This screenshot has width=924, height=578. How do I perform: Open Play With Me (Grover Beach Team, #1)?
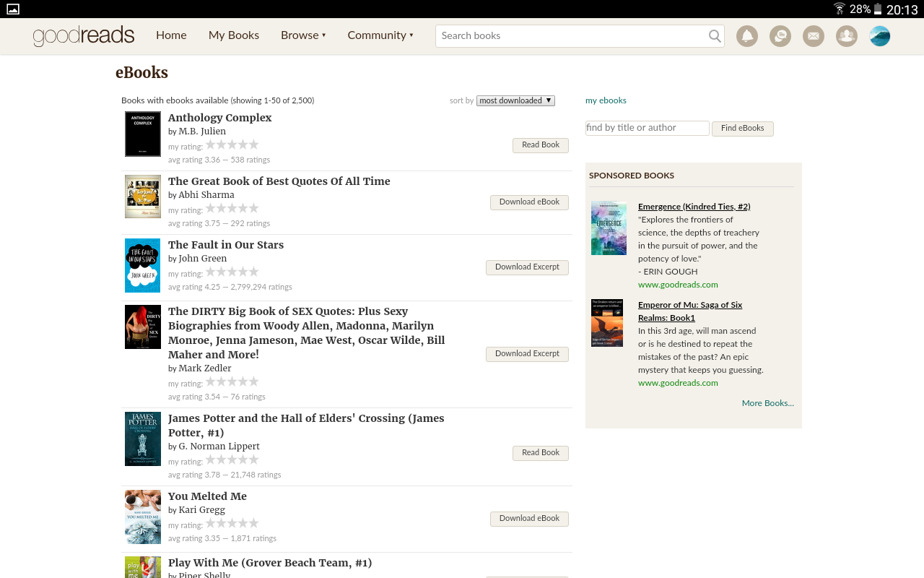pos(270,563)
